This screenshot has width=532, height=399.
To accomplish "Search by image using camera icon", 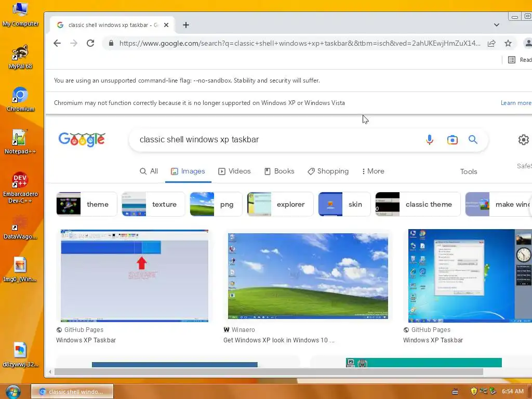I will click(x=453, y=139).
